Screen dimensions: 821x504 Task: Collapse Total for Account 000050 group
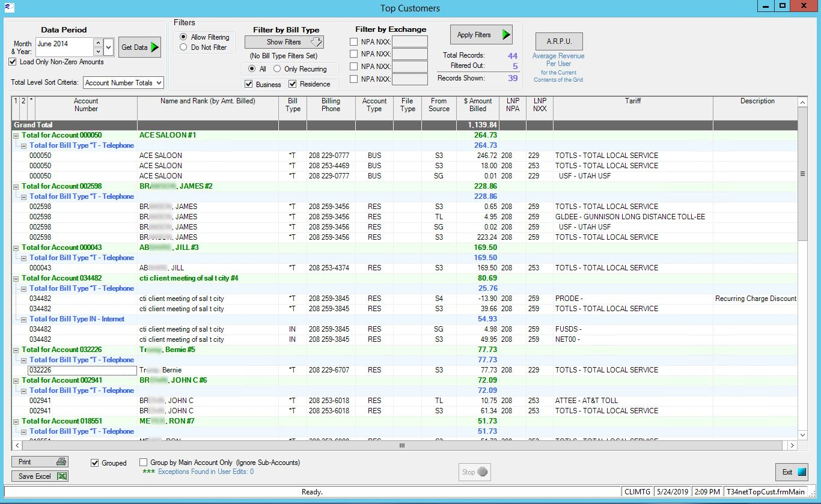click(x=16, y=135)
